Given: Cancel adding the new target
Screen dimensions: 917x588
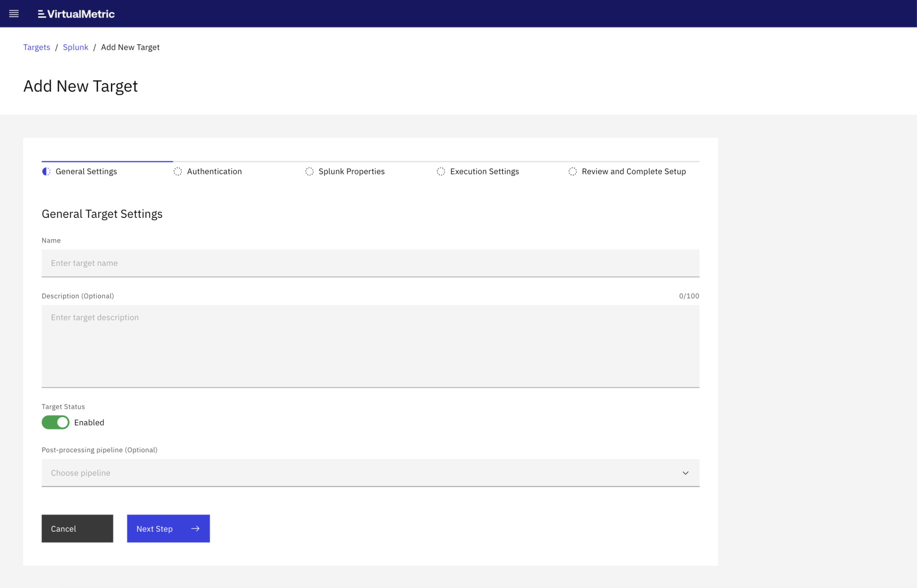Looking at the screenshot, I should pyautogui.click(x=77, y=528).
